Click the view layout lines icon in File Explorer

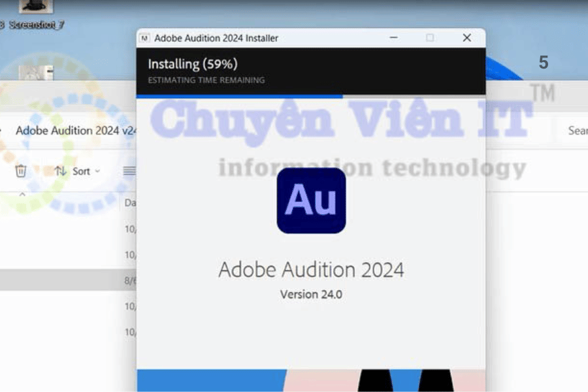pos(130,171)
